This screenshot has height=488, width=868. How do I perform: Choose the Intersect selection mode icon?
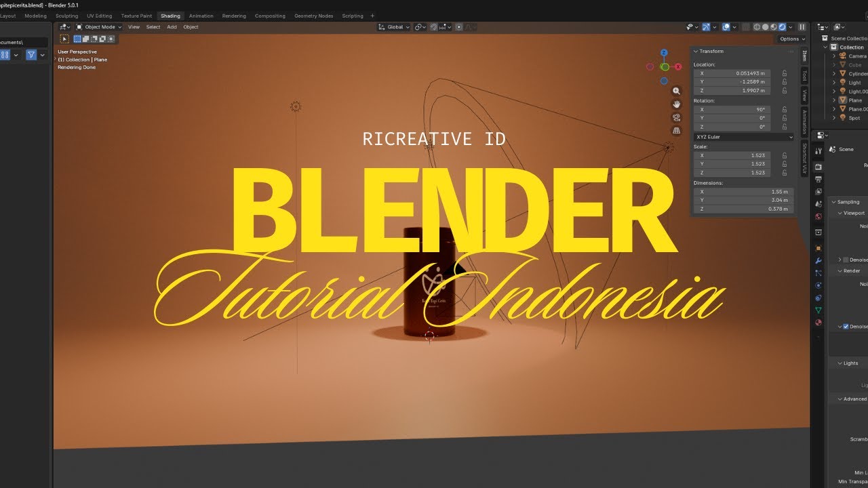[111, 39]
